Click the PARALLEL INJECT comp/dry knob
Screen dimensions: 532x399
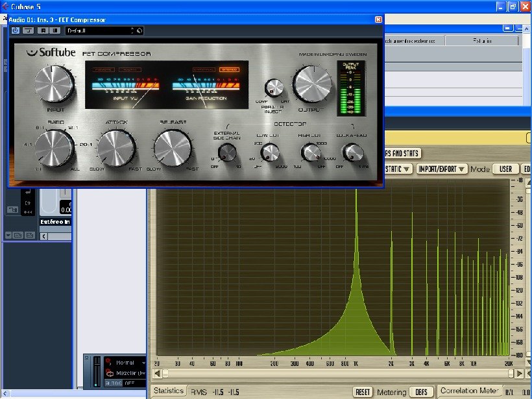pos(274,88)
